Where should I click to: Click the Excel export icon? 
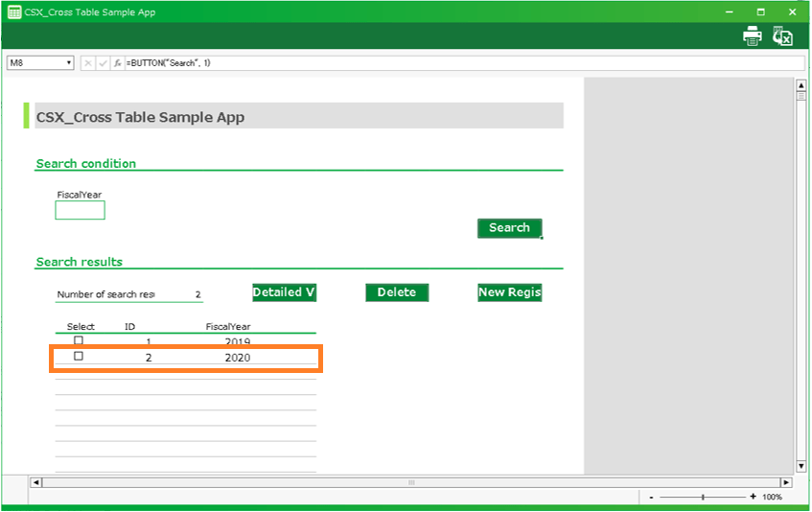click(783, 36)
